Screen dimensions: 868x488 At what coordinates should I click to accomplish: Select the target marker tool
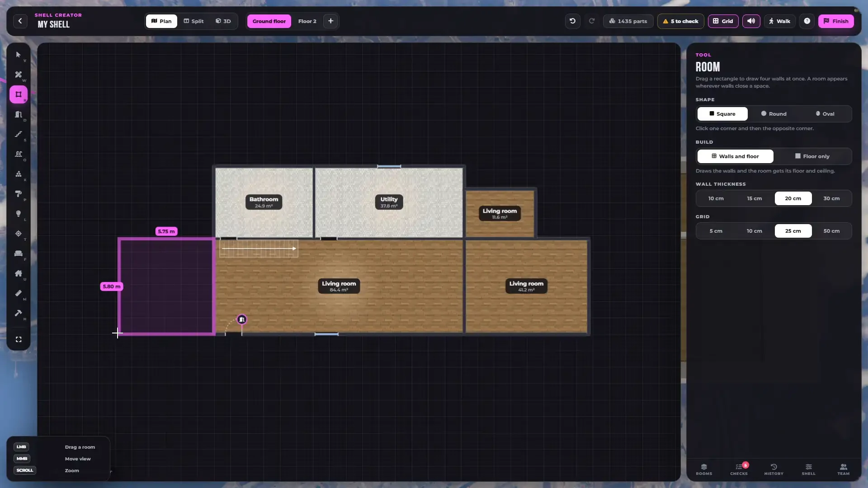pyautogui.click(x=19, y=234)
